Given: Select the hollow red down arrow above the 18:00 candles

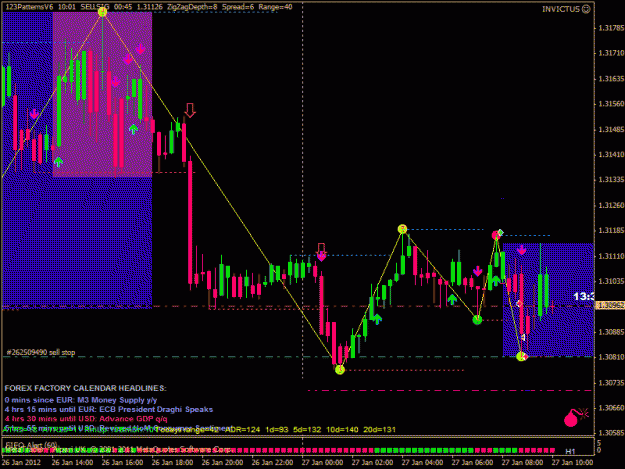Looking at the screenshot, I should coord(190,110).
